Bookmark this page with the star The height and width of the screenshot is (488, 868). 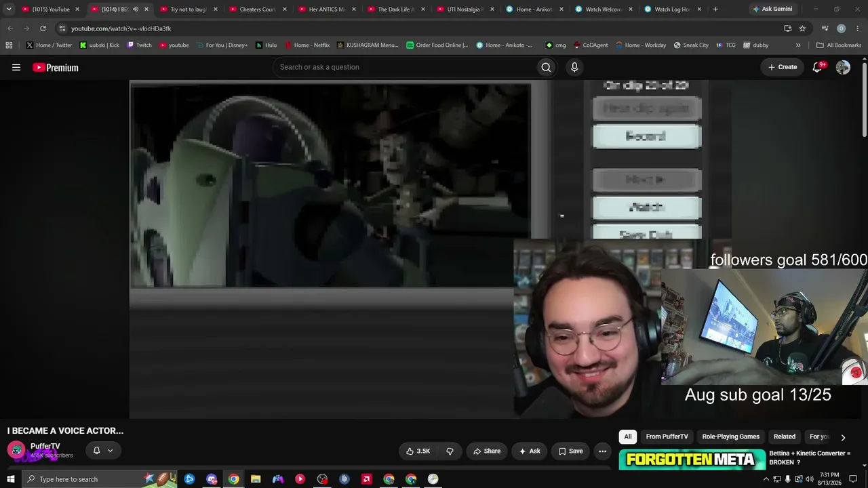point(802,28)
